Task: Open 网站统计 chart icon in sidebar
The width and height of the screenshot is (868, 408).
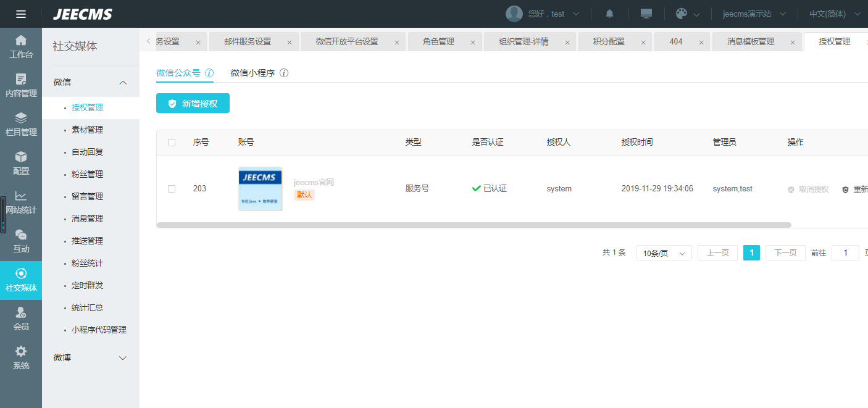Action: (x=21, y=202)
